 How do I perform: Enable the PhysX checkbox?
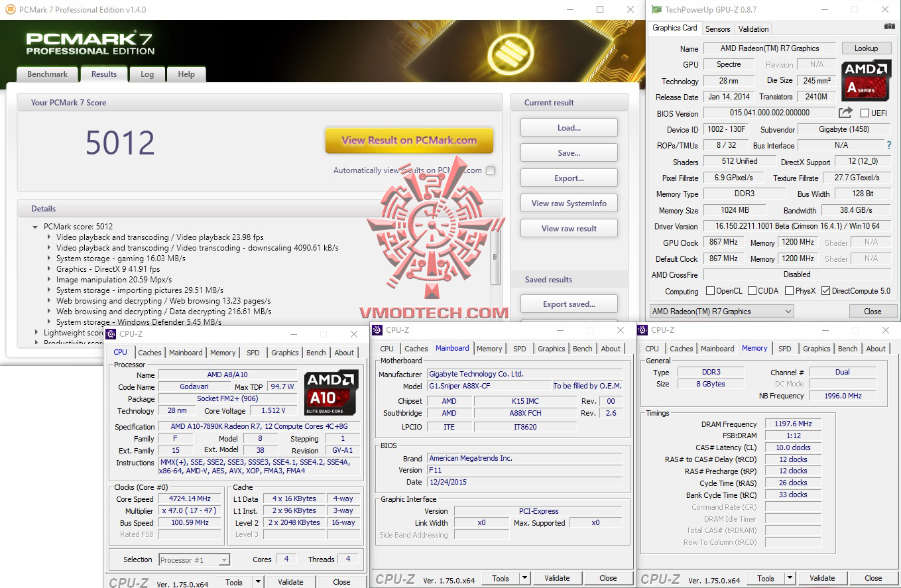(790, 291)
